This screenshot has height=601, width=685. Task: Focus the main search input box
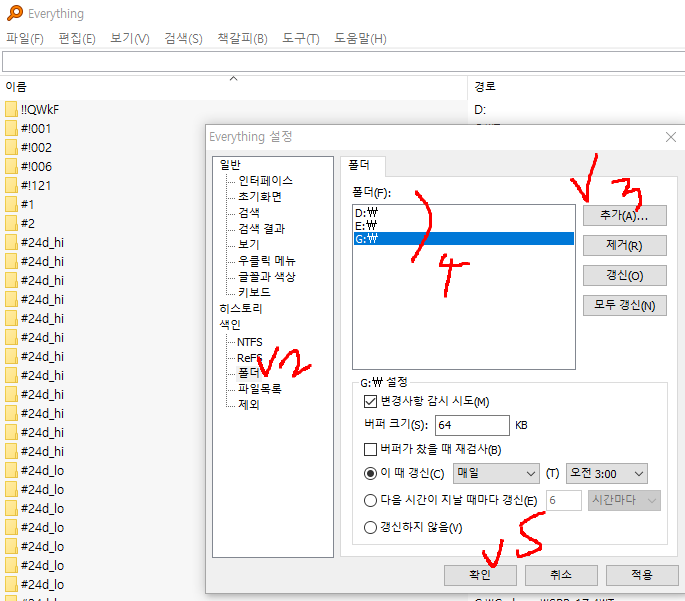pos(343,62)
